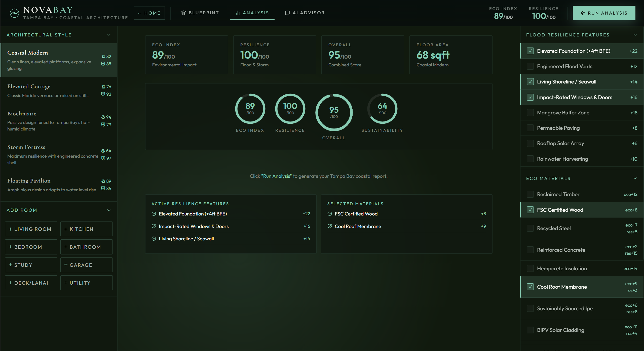Enable the Mangrove Buffer Zone checkbox
644x351 pixels.
530,113
